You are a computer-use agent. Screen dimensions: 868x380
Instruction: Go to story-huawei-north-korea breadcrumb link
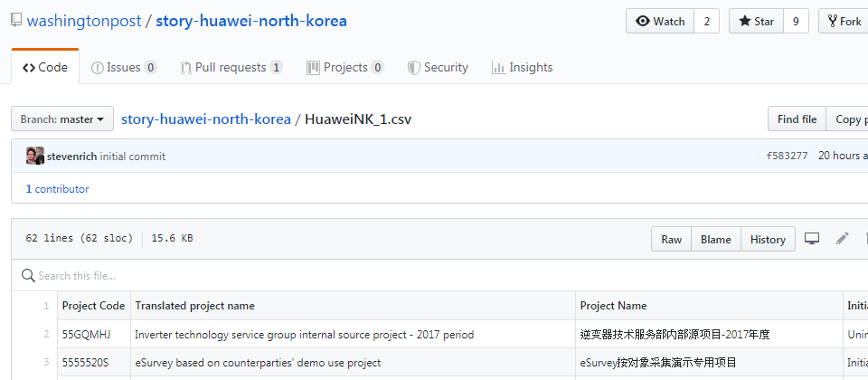click(x=206, y=119)
